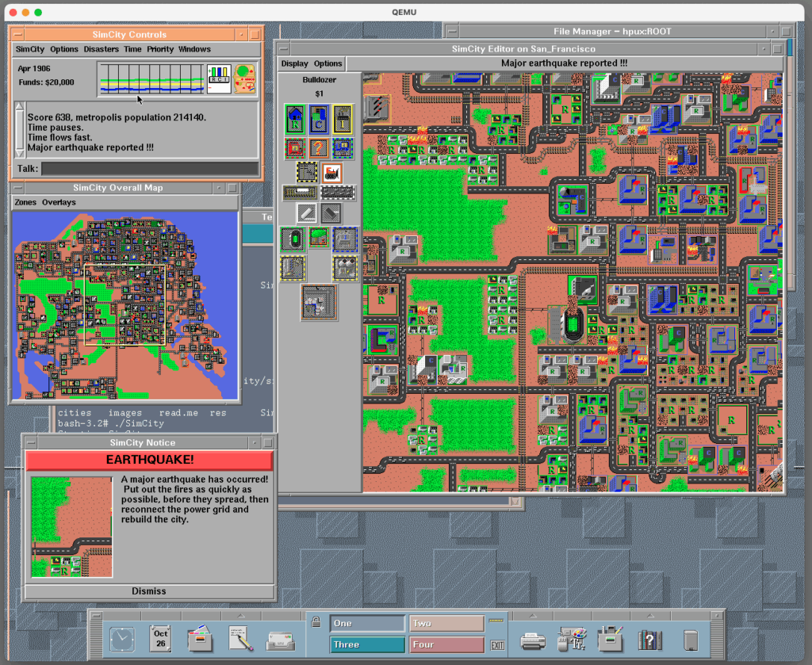Click the EXIT button on front panel
The image size is (812, 665).
(498, 645)
